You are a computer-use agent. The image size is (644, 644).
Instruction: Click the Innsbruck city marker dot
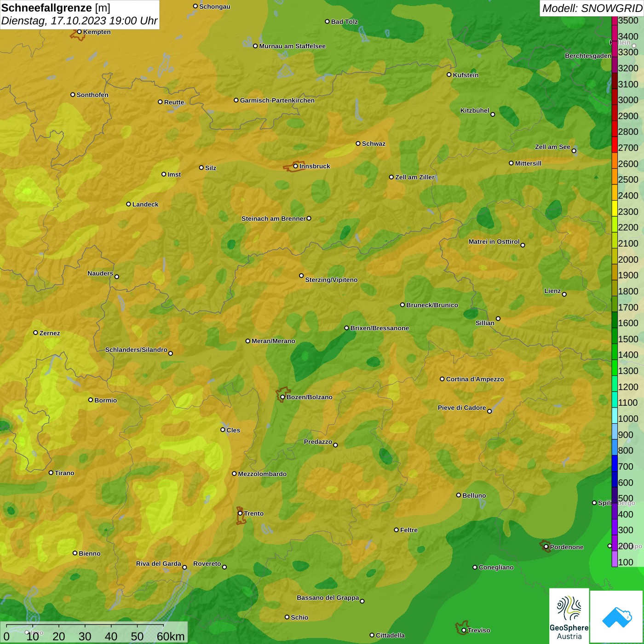point(296,166)
